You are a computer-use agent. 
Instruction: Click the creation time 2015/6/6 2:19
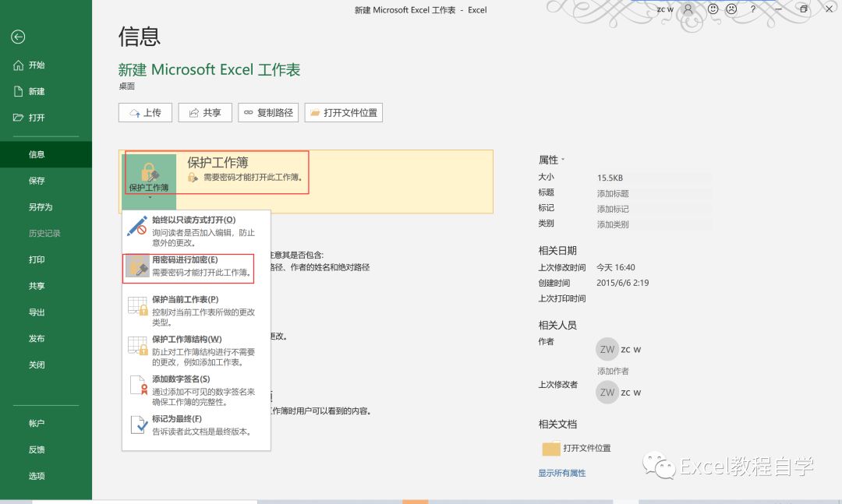(622, 283)
